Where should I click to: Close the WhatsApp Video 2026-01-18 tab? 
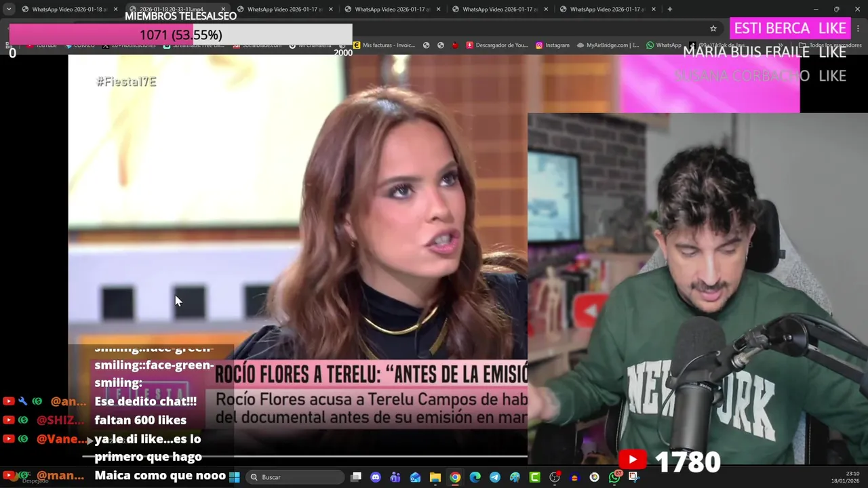[116, 9]
